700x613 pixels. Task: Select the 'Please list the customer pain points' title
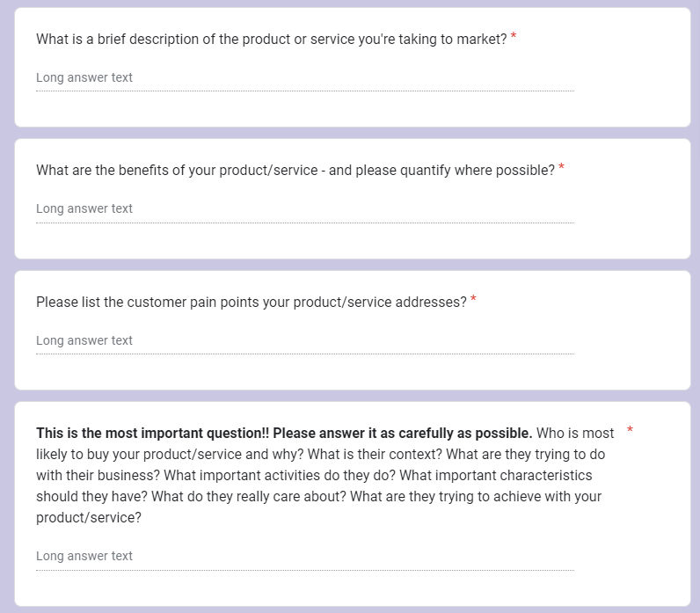[252, 303]
